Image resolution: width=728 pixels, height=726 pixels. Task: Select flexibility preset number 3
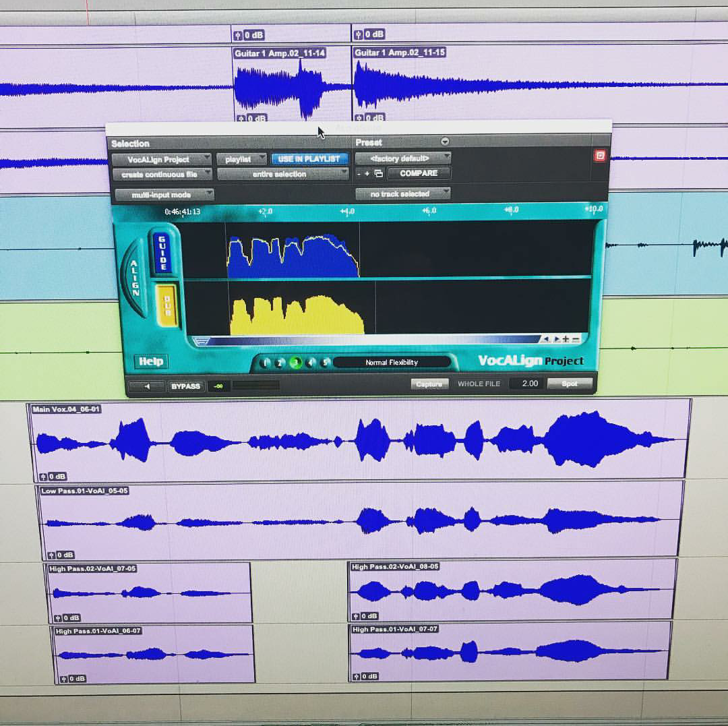click(295, 363)
